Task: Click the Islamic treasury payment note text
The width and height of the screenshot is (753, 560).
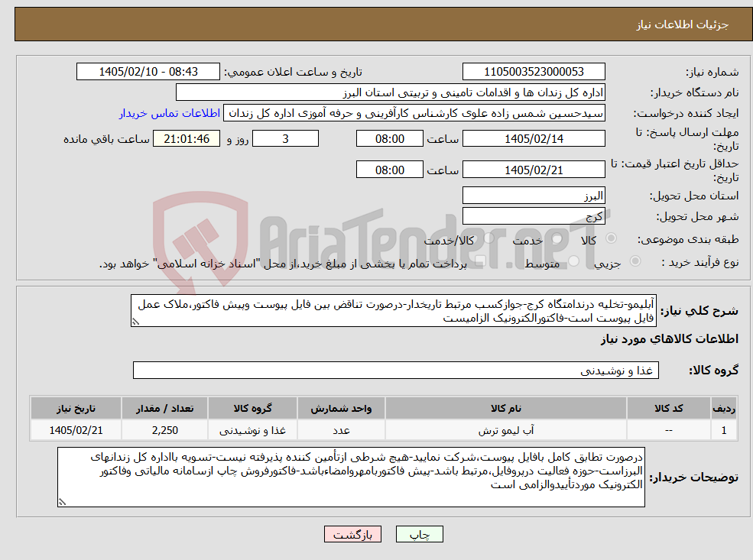Action: [283, 264]
